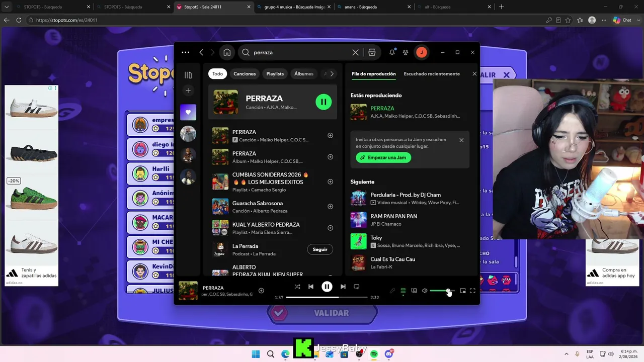644x362 pixels.
Task: Select the Todo filter chip
Action: 217,74
